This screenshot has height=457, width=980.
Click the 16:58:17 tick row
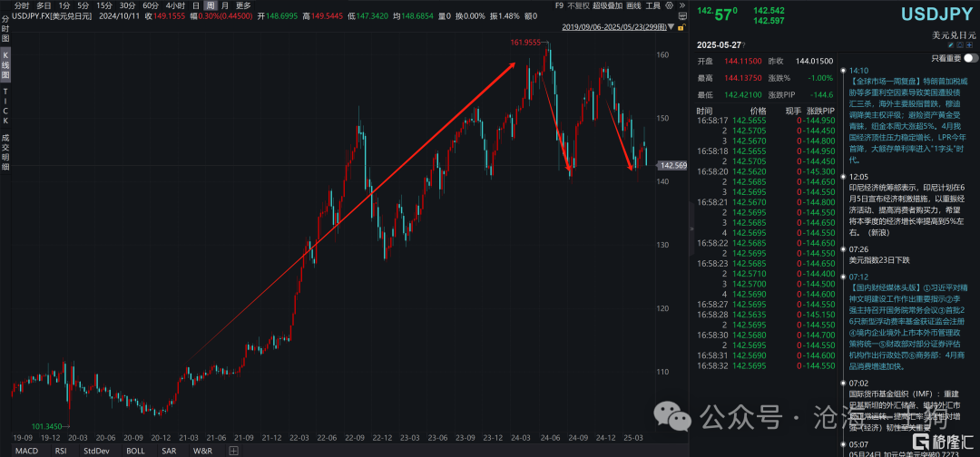point(766,121)
